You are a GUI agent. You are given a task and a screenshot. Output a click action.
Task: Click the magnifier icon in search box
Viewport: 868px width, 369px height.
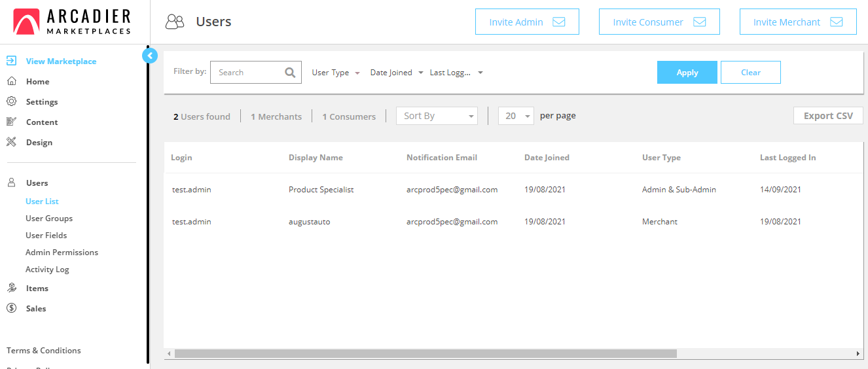pyautogui.click(x=290, y=73)
